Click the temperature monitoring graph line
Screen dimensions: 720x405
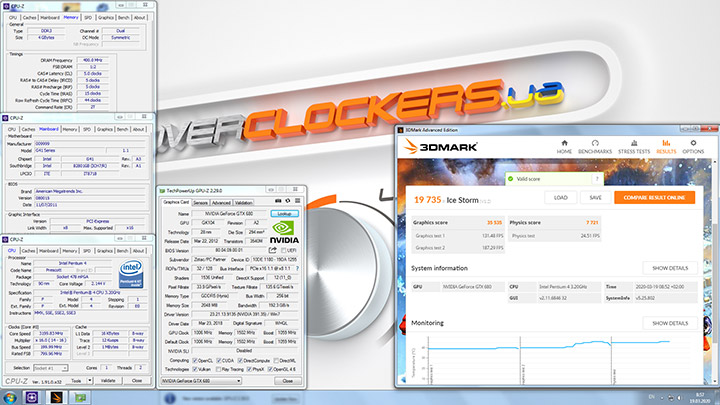pyautogui.click(x=549, y=347)
